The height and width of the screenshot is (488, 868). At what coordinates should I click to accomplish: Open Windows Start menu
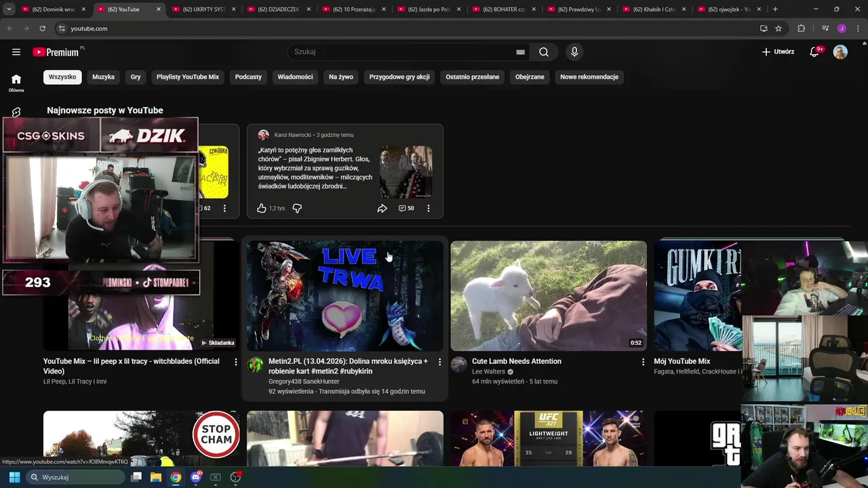[14, 477]
